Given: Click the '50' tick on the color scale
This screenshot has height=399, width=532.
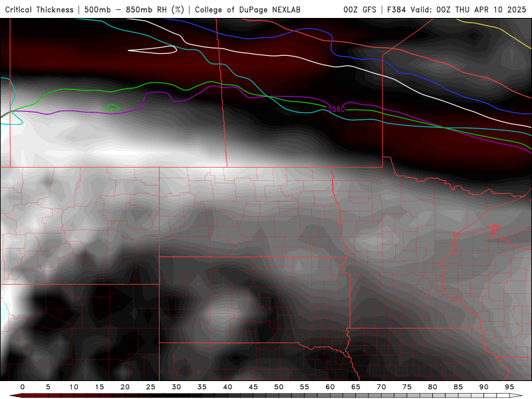Looking at the screenshot, I should (x=279, y=387).
